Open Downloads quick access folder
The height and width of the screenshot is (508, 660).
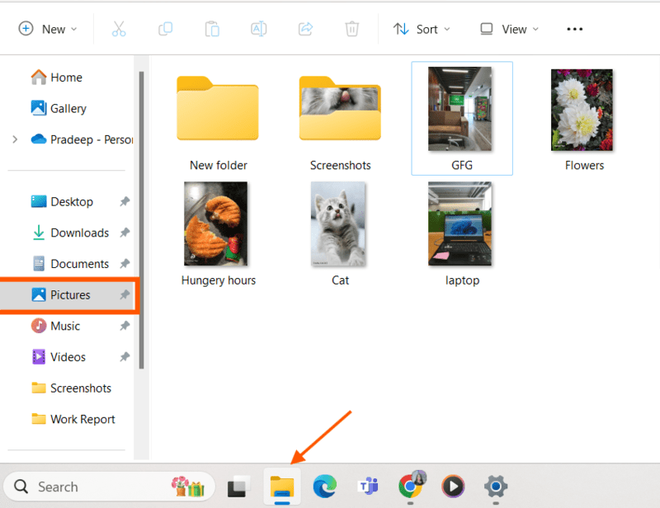click(70, 233)
